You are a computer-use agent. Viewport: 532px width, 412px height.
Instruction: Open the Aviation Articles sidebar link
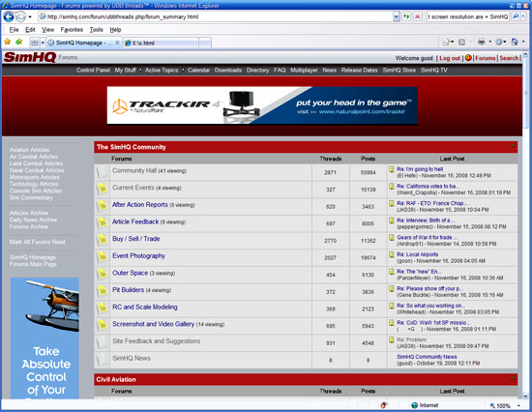(x=29, y=150)
